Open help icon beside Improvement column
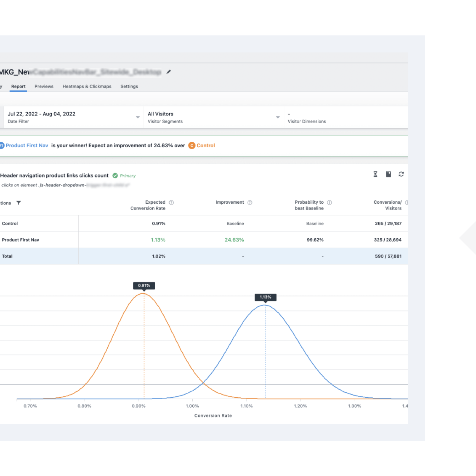Image resolution: width=476 pixels, height=476 pixels. point(250,203)
